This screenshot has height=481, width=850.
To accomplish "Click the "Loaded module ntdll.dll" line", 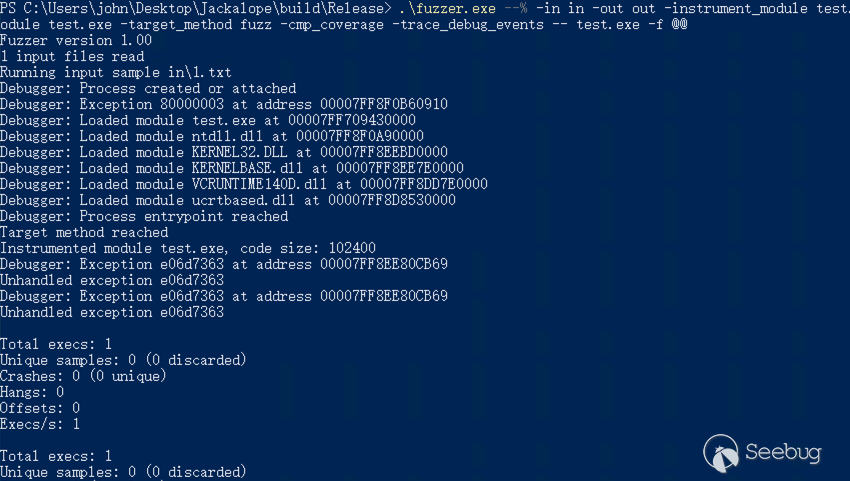I will pyautogui.click(x=212, y=136).
